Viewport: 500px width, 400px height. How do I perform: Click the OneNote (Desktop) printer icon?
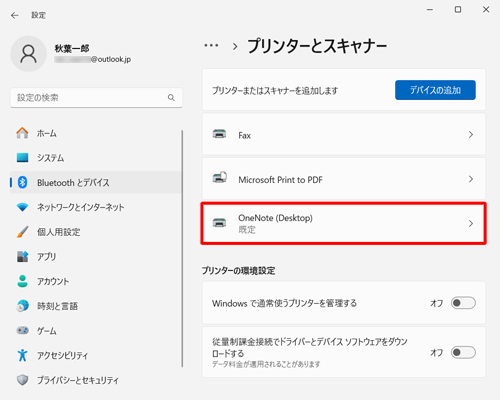pos(219,223)
